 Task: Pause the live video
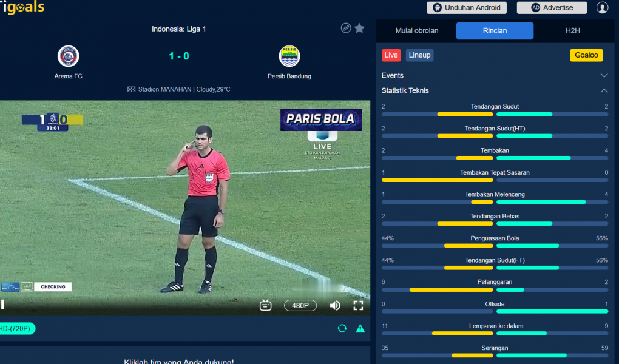[x=3, y=305]
